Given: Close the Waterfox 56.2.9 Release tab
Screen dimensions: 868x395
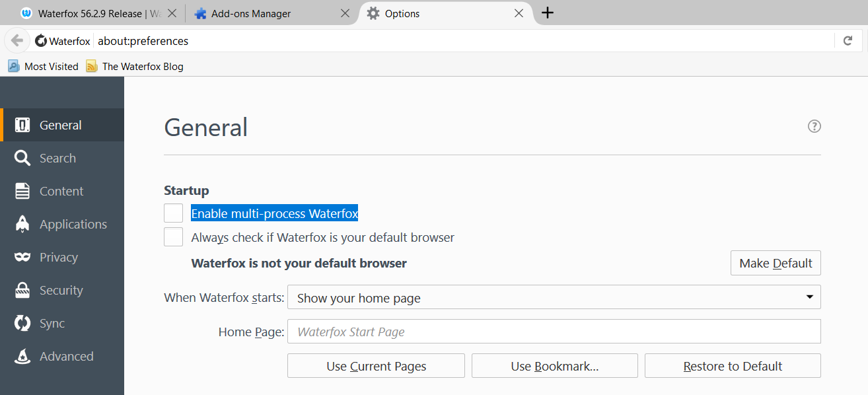Looking at the screenshot, I should [x=171, y=13].
